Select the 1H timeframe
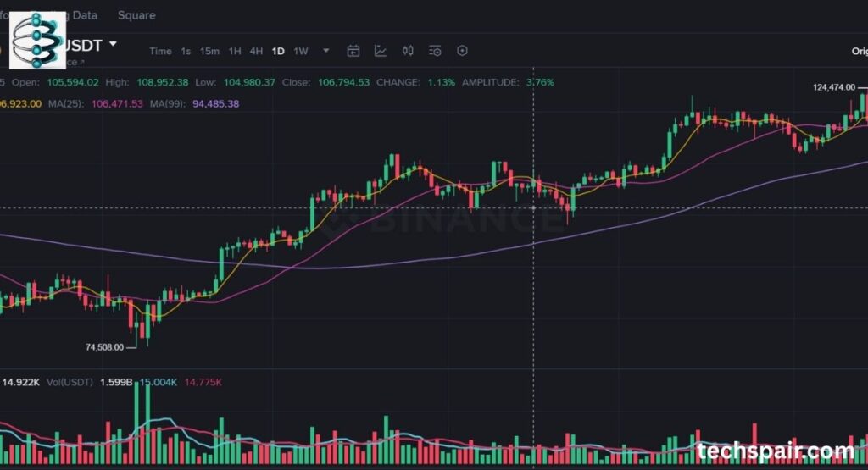Viewport: 868px width, 470px height. (235, 51)
